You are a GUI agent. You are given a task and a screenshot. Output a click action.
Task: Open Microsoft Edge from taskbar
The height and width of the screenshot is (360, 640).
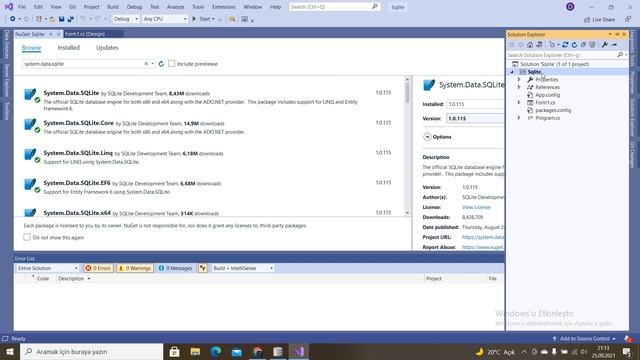(x=216, y=351)
